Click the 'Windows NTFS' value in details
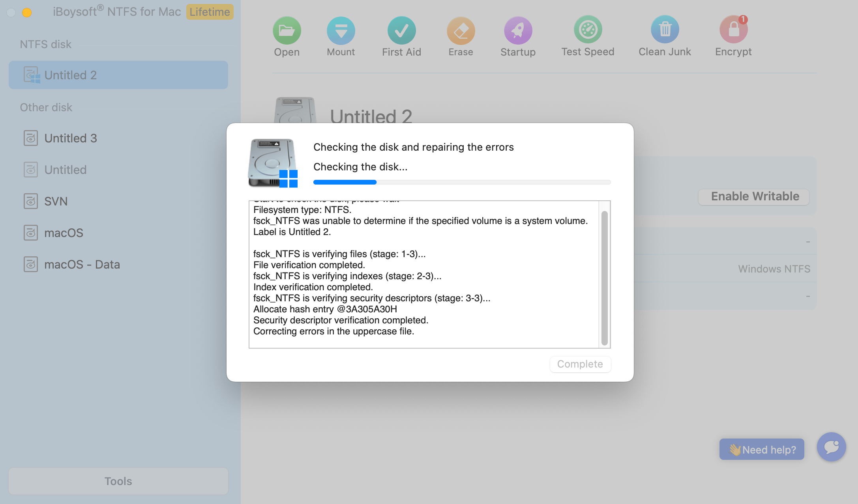Viewport: 858px width, 504px height. coord(774,269)
